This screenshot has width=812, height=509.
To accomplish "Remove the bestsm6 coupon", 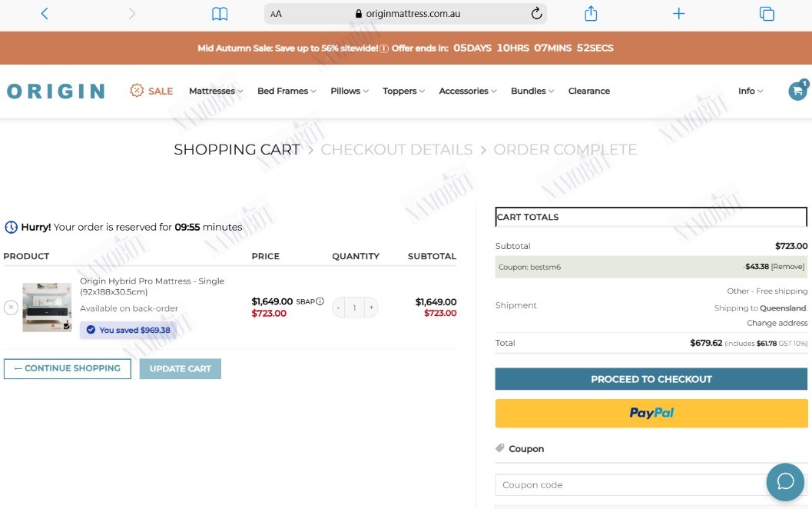I will click(x=787, y=267).
